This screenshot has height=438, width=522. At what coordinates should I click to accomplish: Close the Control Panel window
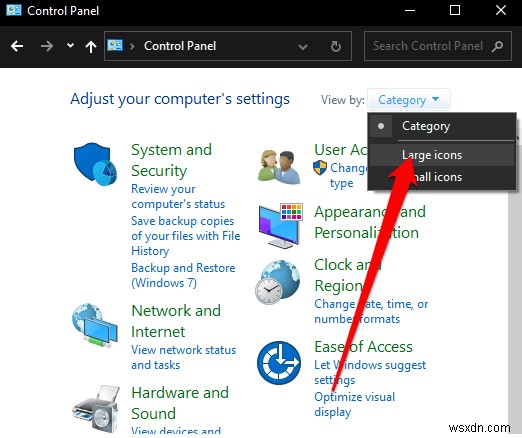(501, 10)
